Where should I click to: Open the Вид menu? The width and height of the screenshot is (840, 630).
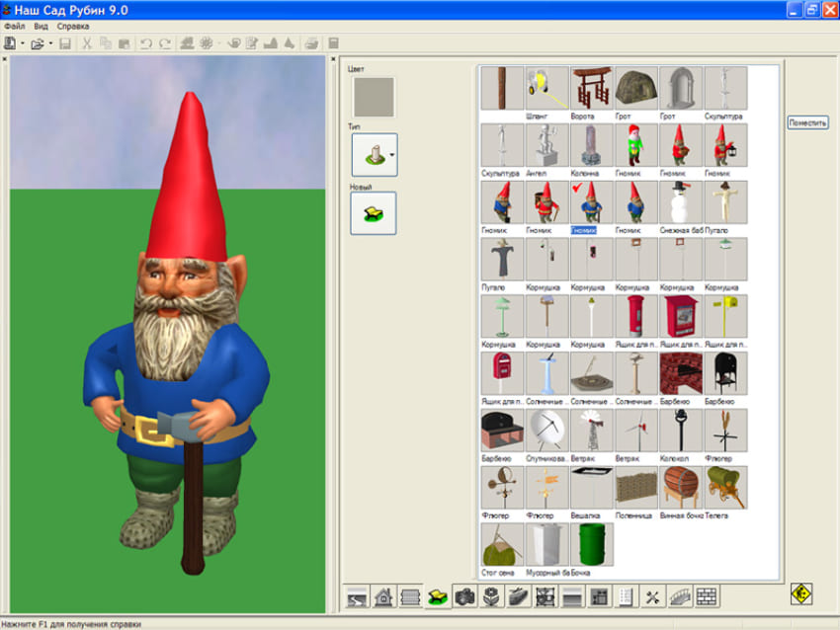coord(41,27)
